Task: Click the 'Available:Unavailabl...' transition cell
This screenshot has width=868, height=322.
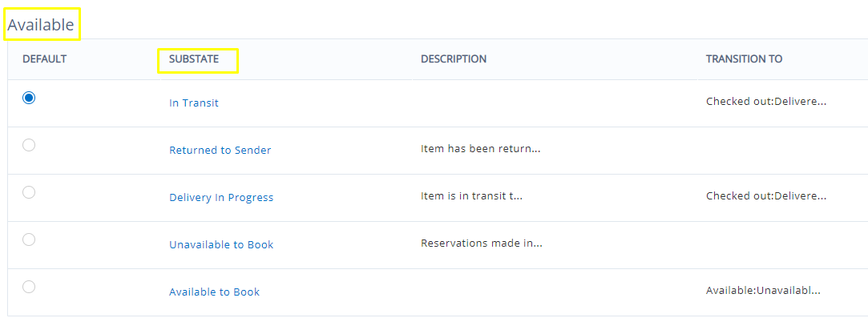Action: (x=762, y=291)
